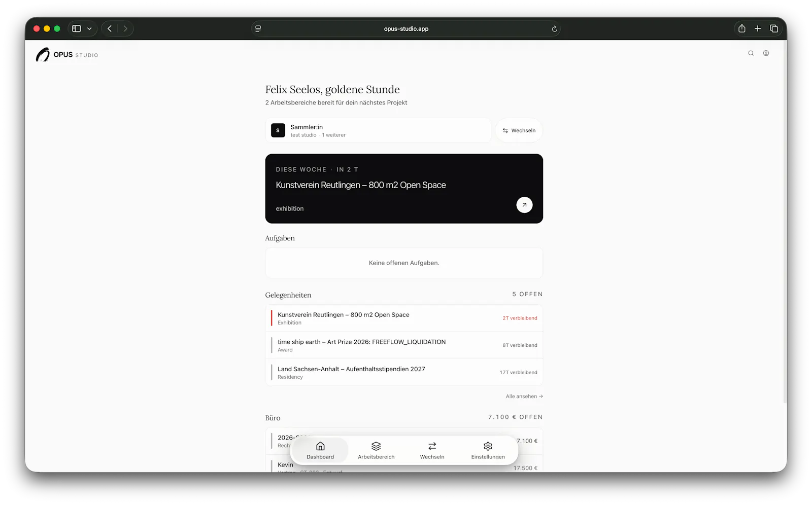The image size is (812, 505).
Task: Toggle the Safari sidebar button
Action: [x=77, y=28]
